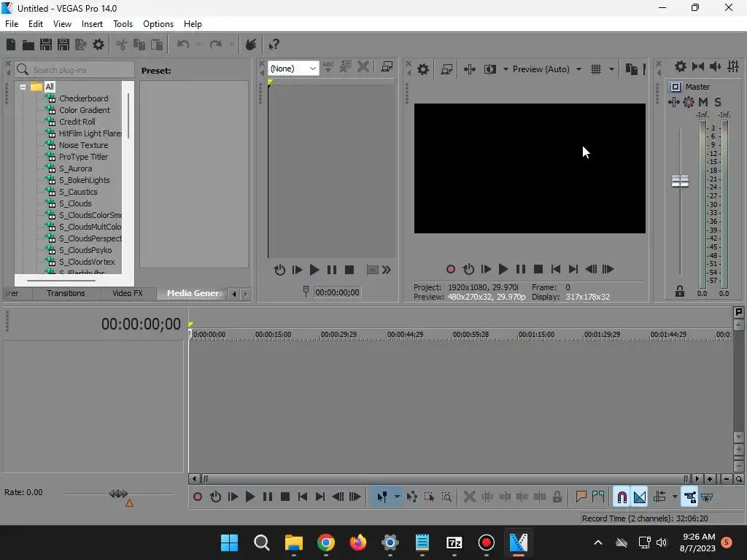Select the S_Aurora plug-in
This screenshot has height=560, width=747.
pos(75,168)
